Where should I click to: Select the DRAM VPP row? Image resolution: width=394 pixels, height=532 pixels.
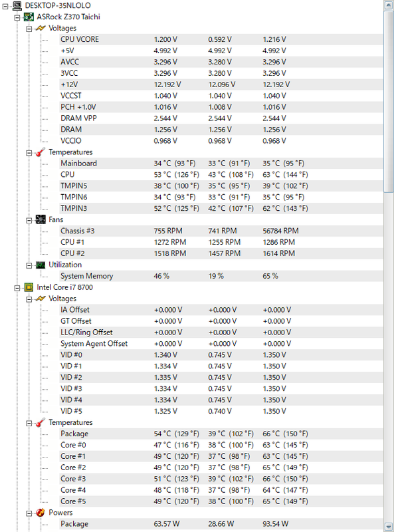click(x=221, y=118)
